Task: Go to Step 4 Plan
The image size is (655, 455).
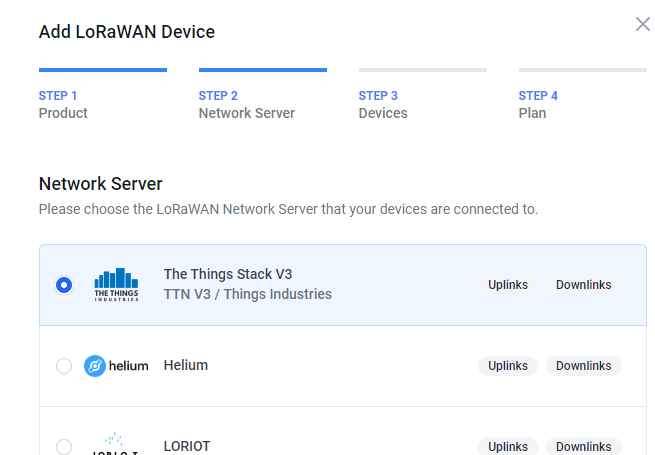Action: tap(538, 104)
